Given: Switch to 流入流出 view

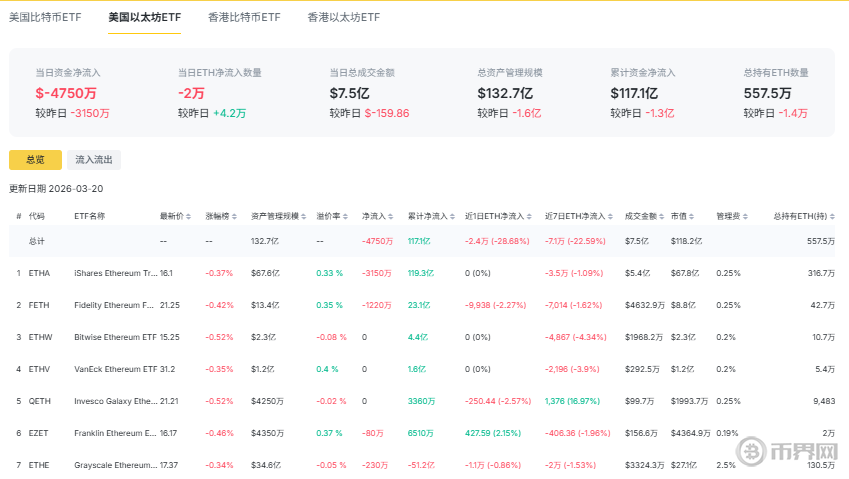Looking at the screenshot, I should pyautogui.click(x=94, y=160).
